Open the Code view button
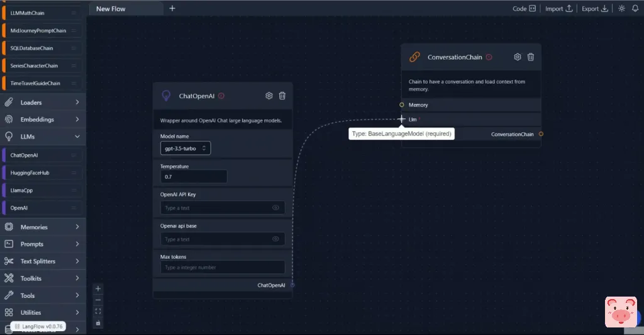 pos(524,9)
